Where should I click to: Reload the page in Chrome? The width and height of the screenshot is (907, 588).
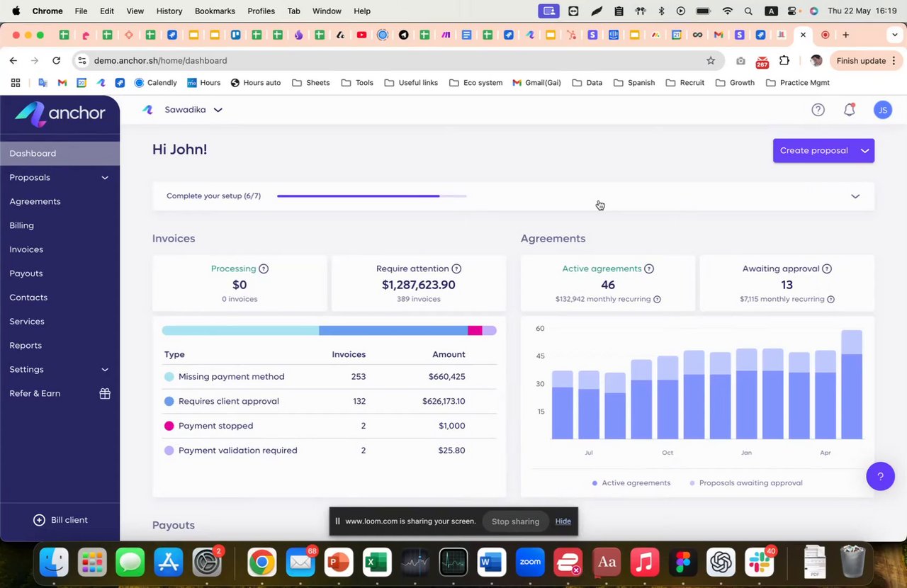pos(56,61)
